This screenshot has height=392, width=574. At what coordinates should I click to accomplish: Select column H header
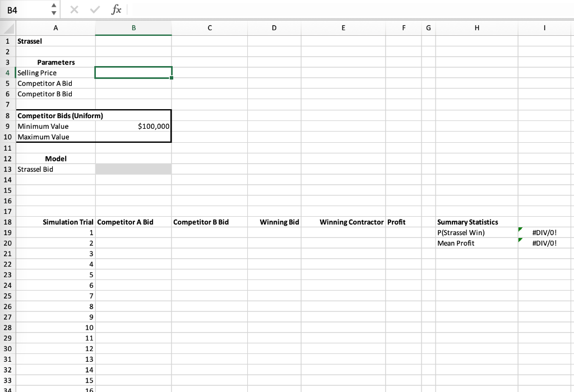(477, 28)
